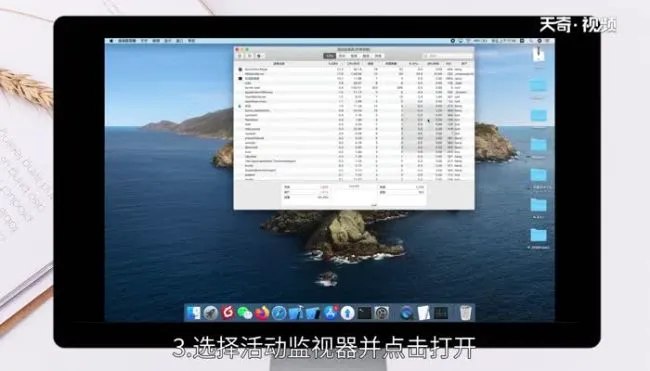
Task: Switch to the Disk tab
Action: click(x=366, y=56)
